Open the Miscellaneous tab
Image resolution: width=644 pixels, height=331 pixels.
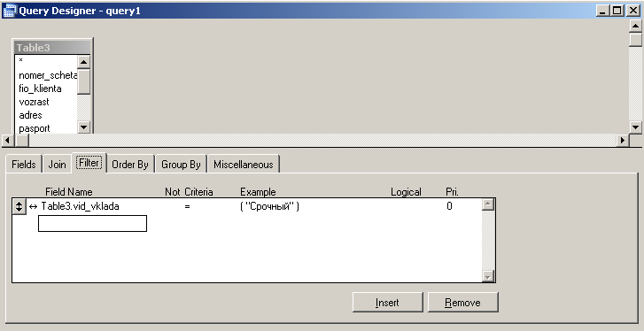point(244,165)
